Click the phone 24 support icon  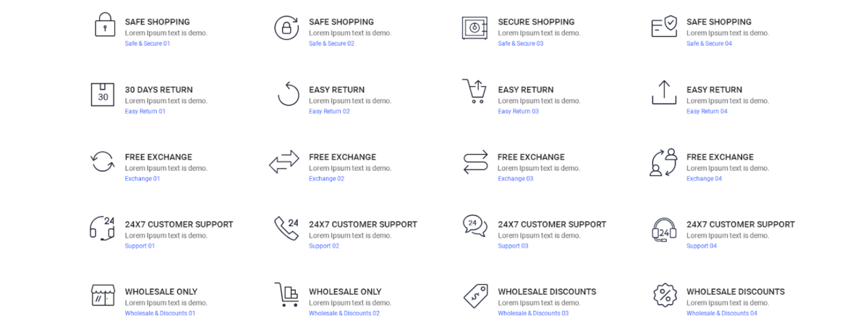(x=286, y=227)
